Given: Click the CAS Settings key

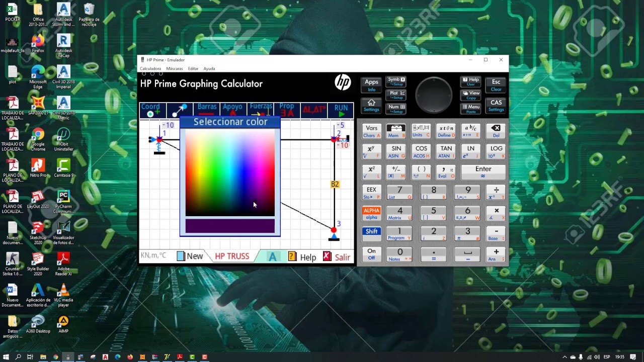Looking at the screenshot, I should point(496,106).
